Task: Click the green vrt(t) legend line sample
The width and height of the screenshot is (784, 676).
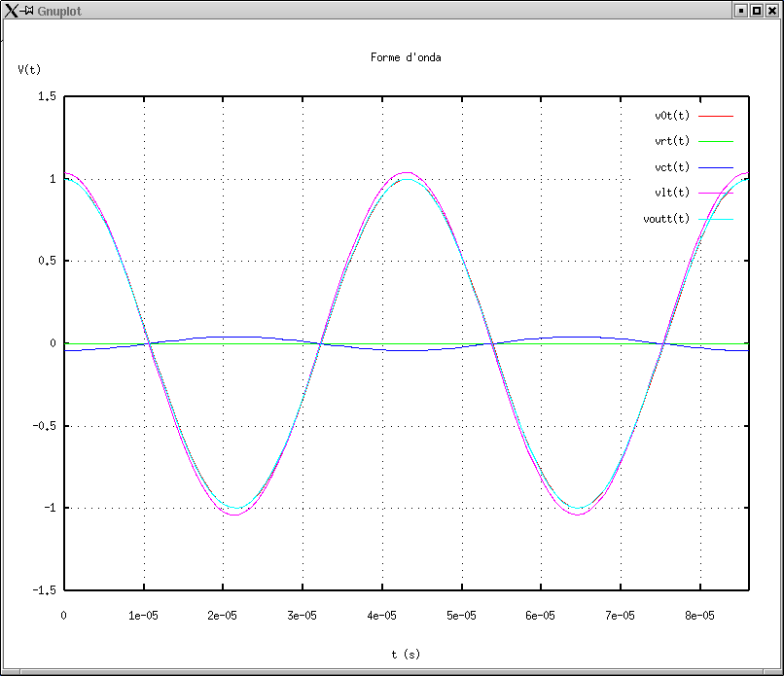Action: [715, 141]
